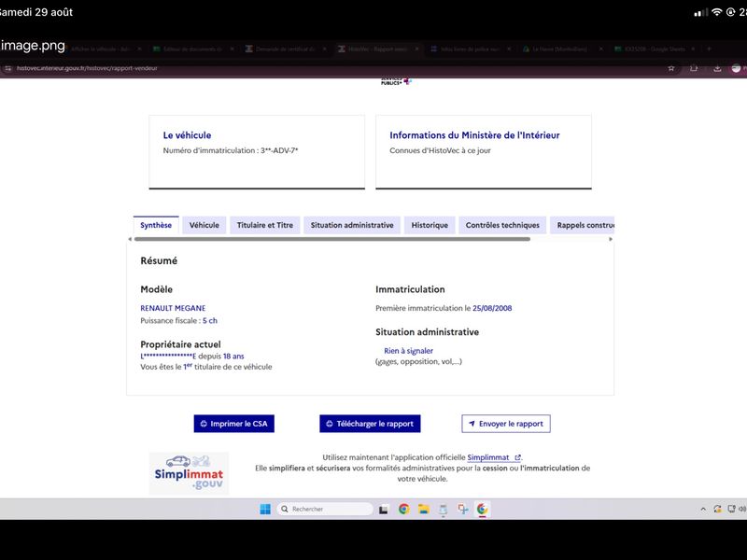Click the 18 ans ownership duration
The image size is (747, 560).
[x=233, y=357]
